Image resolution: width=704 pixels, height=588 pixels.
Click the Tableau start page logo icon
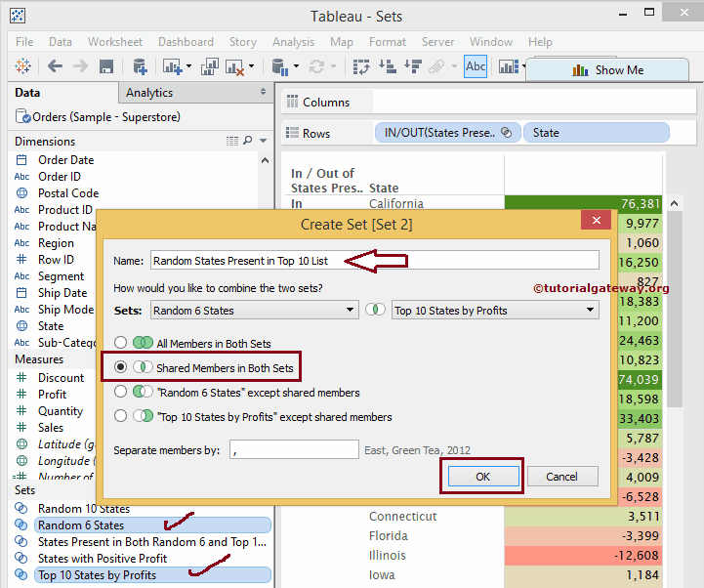(x=22, y=67)
